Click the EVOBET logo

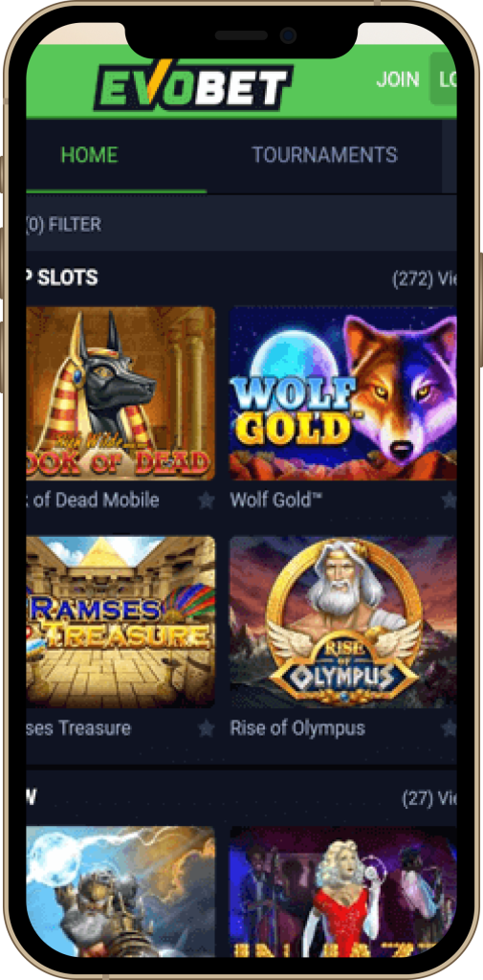coord(193,87)
